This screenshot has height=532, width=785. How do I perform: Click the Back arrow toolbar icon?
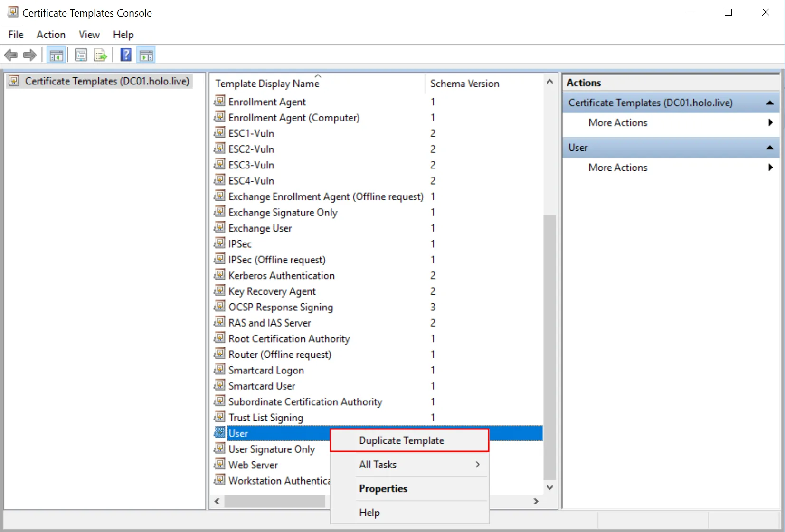(11, 56)
